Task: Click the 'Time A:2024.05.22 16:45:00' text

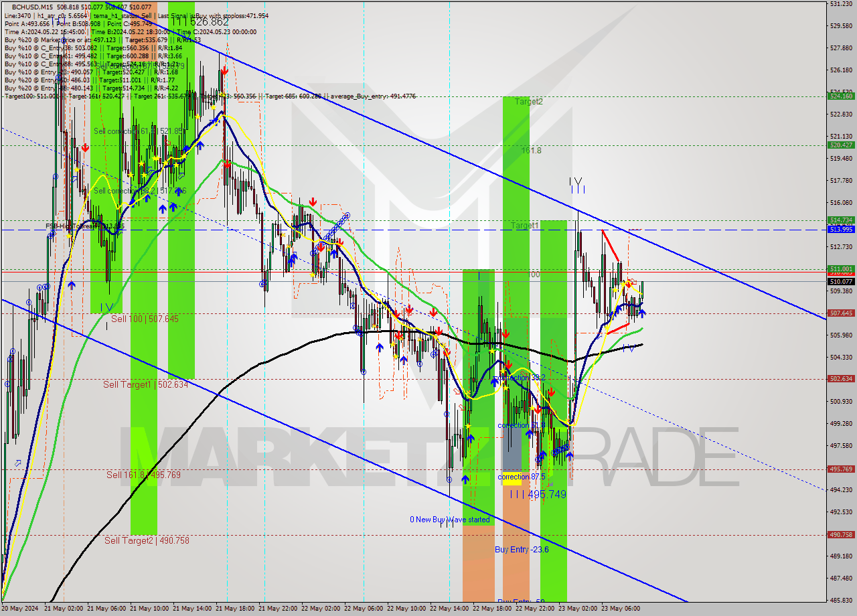Action: point(44,31)
